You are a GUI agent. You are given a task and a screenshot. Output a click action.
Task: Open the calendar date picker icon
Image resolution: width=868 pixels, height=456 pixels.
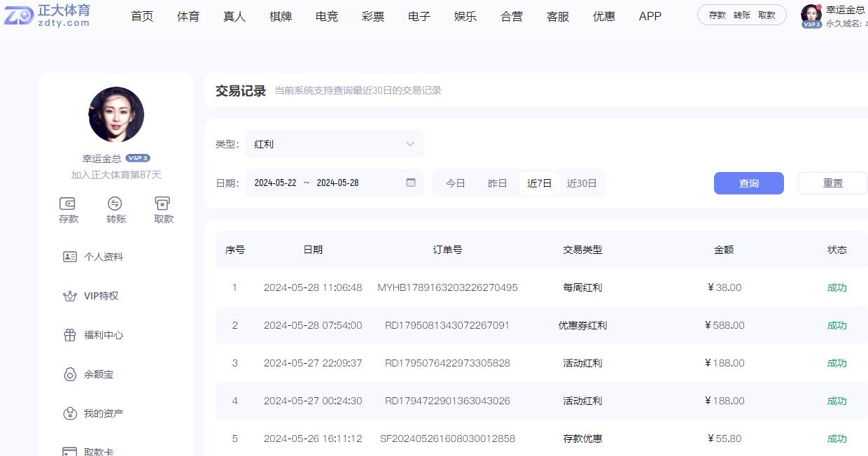click(412, 183)
